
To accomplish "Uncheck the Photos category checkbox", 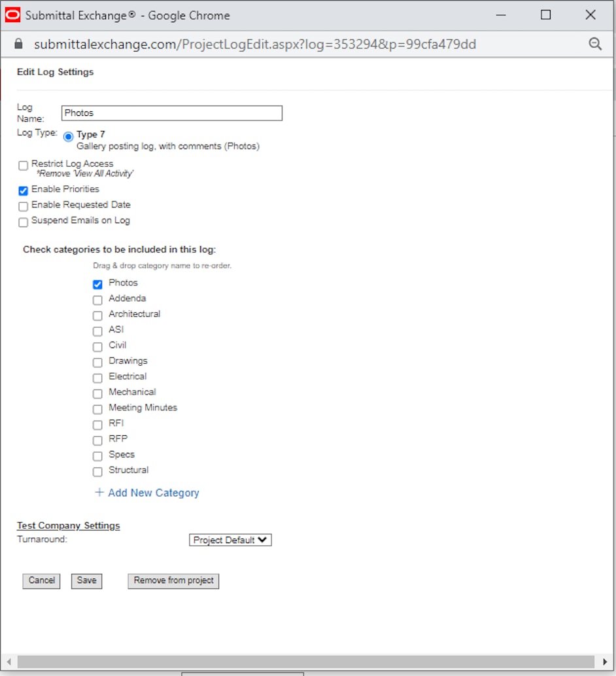I will [x=98, y=284].
